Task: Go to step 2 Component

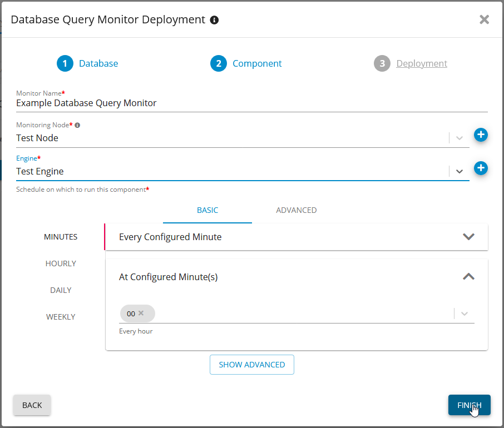Action: [x=246, y=63]
